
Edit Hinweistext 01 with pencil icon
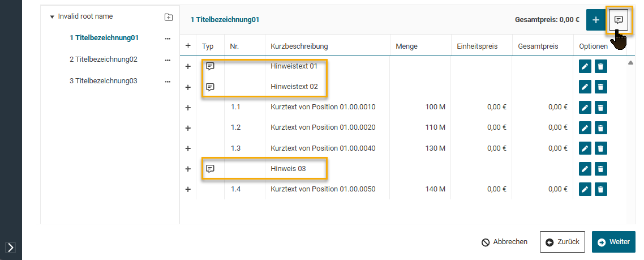click(x=585, y=67)
